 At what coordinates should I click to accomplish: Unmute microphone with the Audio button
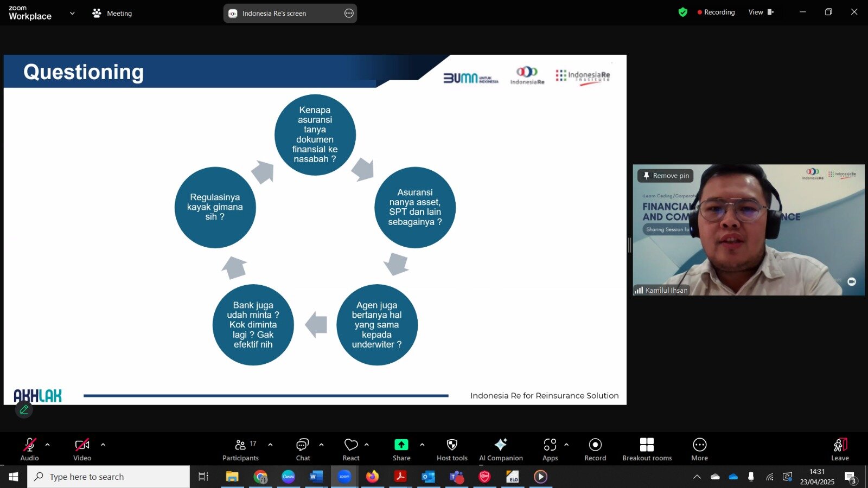click(29, 450)
